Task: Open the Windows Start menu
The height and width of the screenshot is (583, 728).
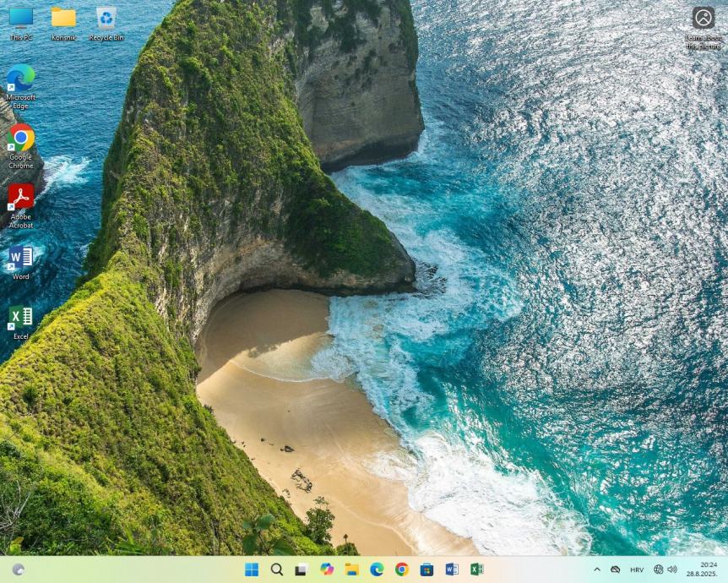Action: 252,569
